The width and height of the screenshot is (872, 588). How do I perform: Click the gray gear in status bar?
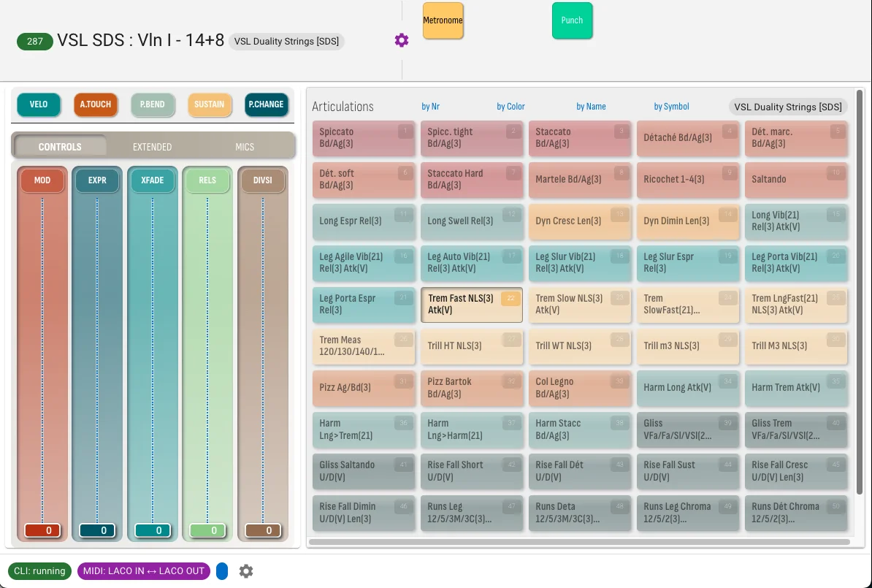click(246, 570)
